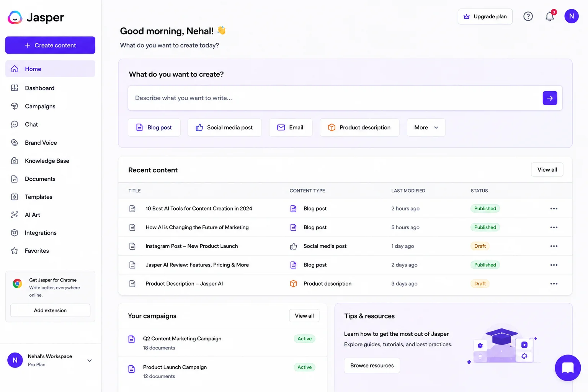Click the Home icon in sidebar
Screen dimensions: 588x392
(15, 69)
